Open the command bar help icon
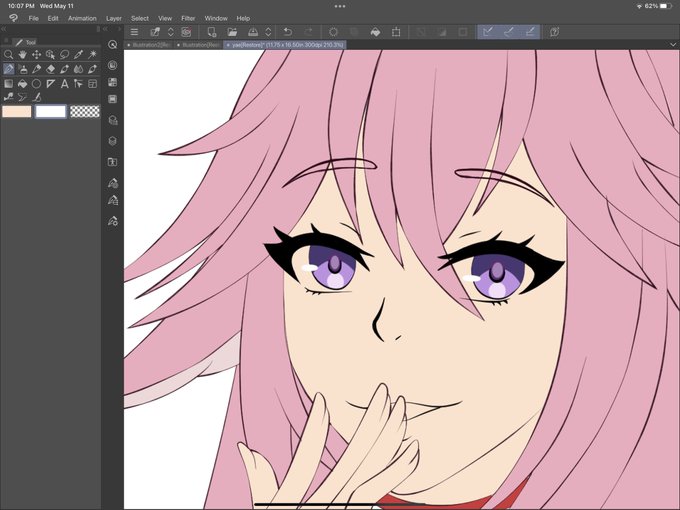Screen dimensions: 680x510 (554, 32)
